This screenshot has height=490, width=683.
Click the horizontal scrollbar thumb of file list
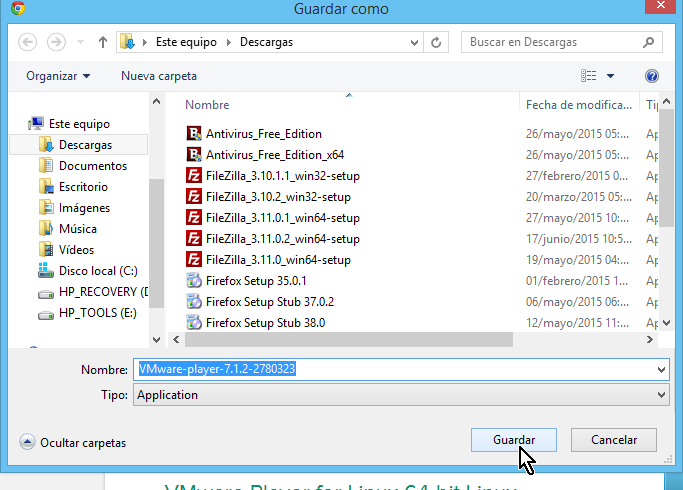pyautogui.click(x=348, y=339)
